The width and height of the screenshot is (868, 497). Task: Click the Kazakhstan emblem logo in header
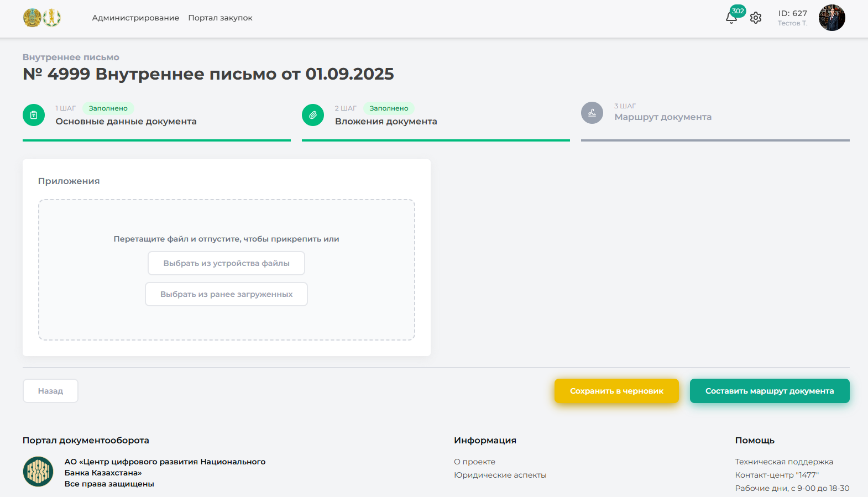click(x=32, y=18)
